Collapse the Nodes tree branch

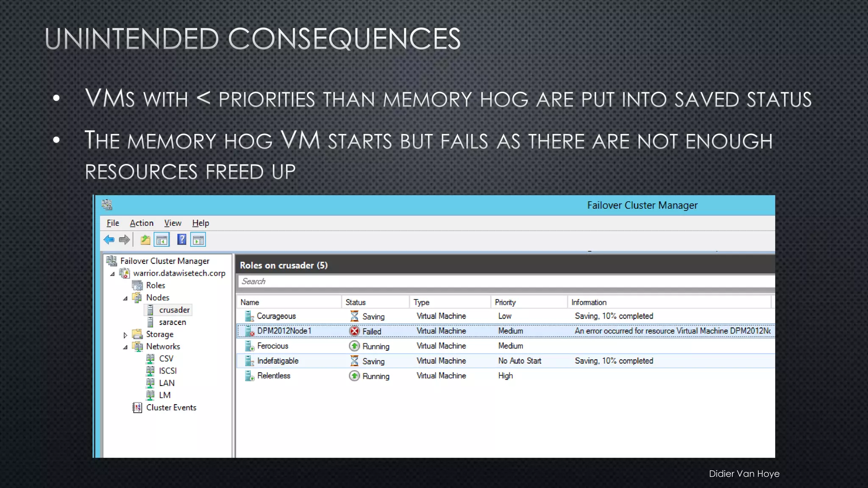click(x=125, y=299)
